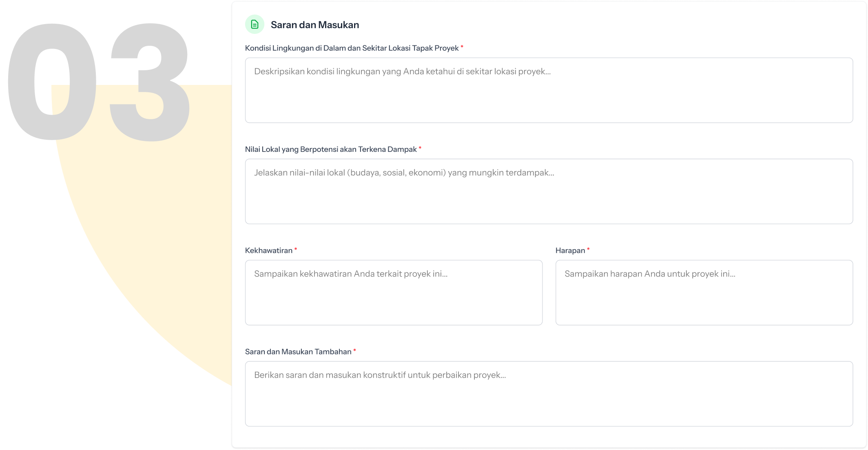868x450 pixels.
Task: Click into the Kekhawatiran text box
Action: [394, 293]
